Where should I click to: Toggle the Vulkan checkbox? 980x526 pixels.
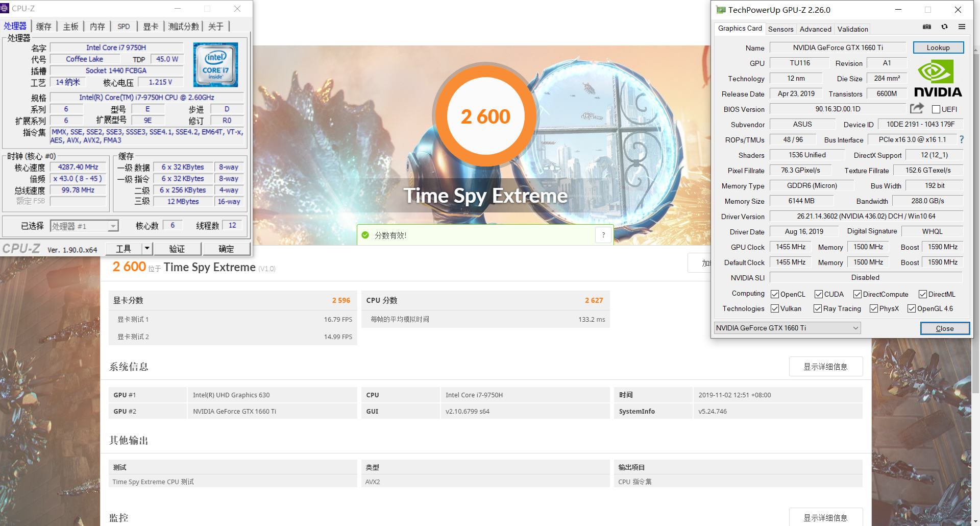[775, 308]
